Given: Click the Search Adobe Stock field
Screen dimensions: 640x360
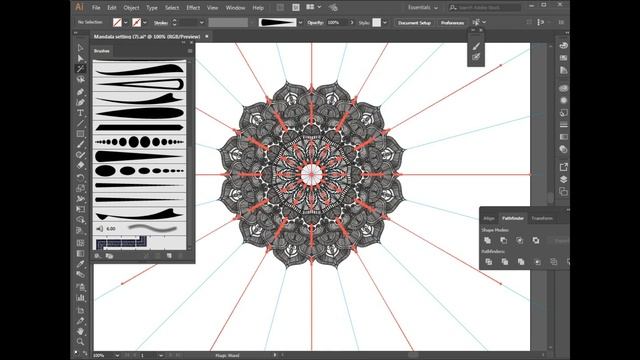Looking at the screenshot, I should [x=485, y=7].
